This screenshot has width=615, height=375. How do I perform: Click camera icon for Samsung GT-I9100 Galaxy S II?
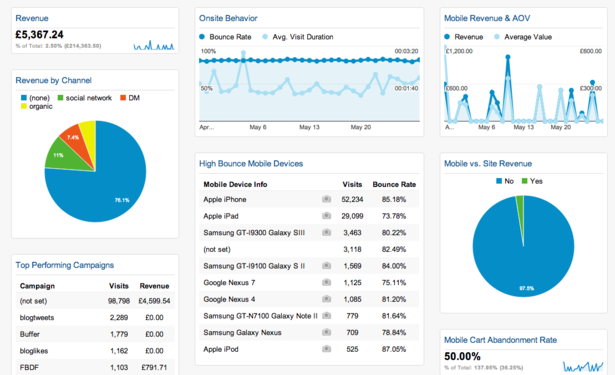[326, 266]
